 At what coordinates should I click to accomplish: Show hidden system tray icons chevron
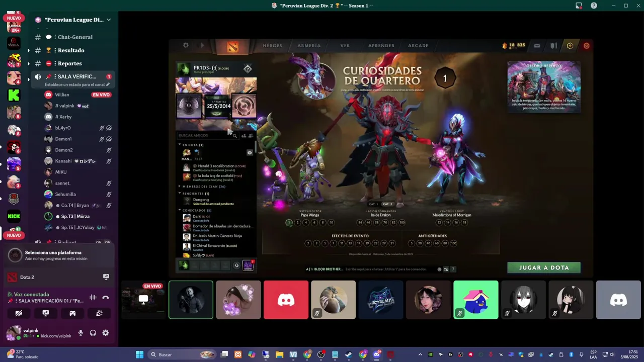pyautogui.click(x=421, y=354)
